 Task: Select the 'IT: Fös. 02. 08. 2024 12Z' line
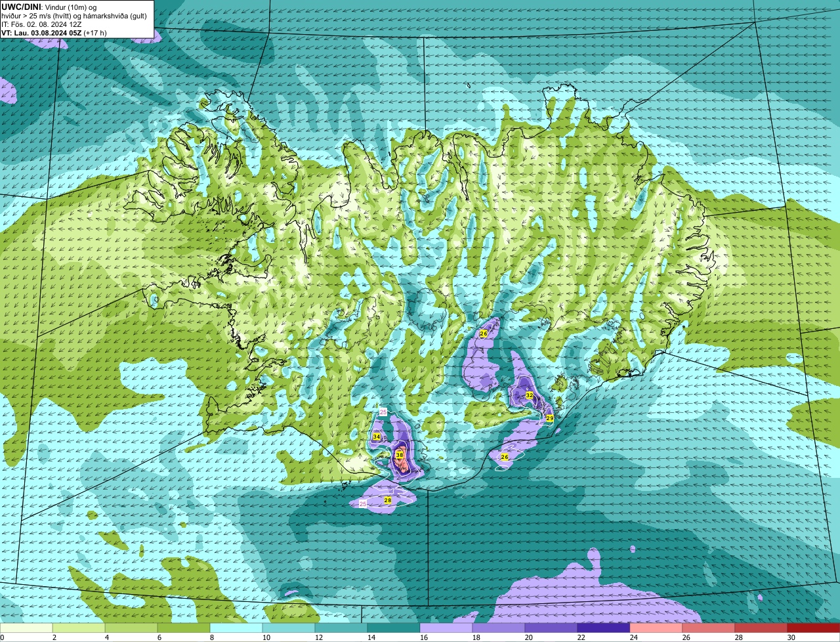coord(41,24)
